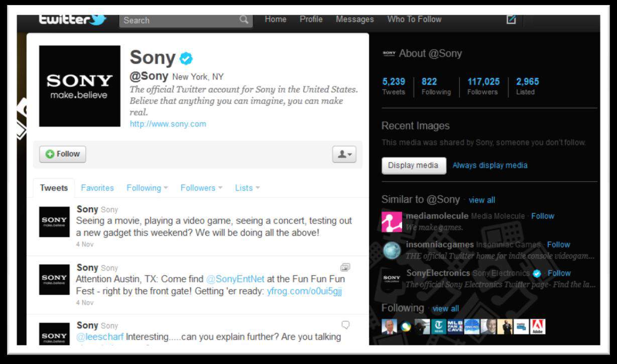
Task: Click the colorful orb avatar in Following row
Action: (x=406, y=327)
